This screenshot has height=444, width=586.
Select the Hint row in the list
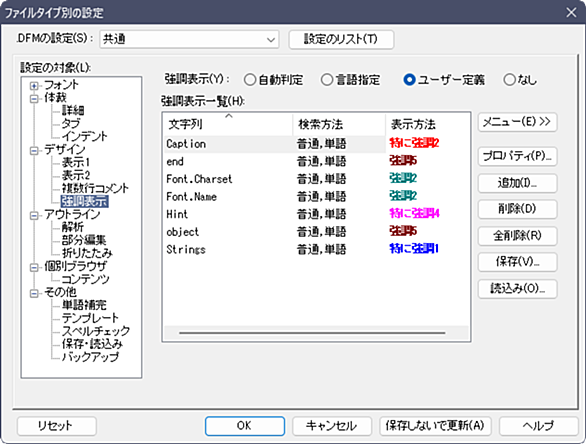[x=316, y=214]
